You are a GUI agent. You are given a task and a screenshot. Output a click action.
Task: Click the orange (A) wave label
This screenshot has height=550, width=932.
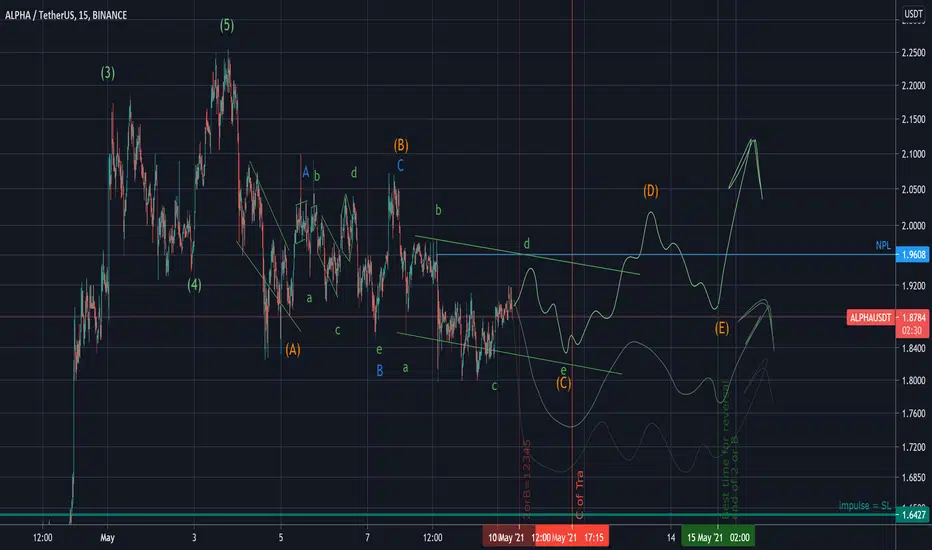292,350
